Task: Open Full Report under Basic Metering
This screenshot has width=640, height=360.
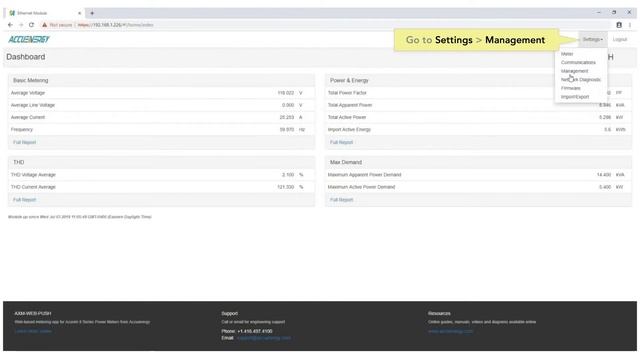Action: (x=24, y=142)
